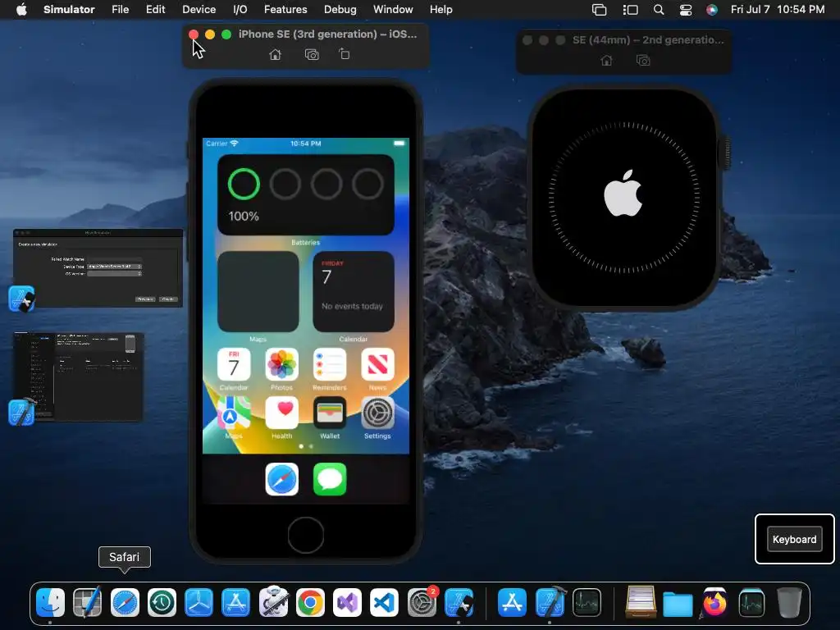Open Automator from the Dock
Screen dimensions: 840x630
pos(274,601)
